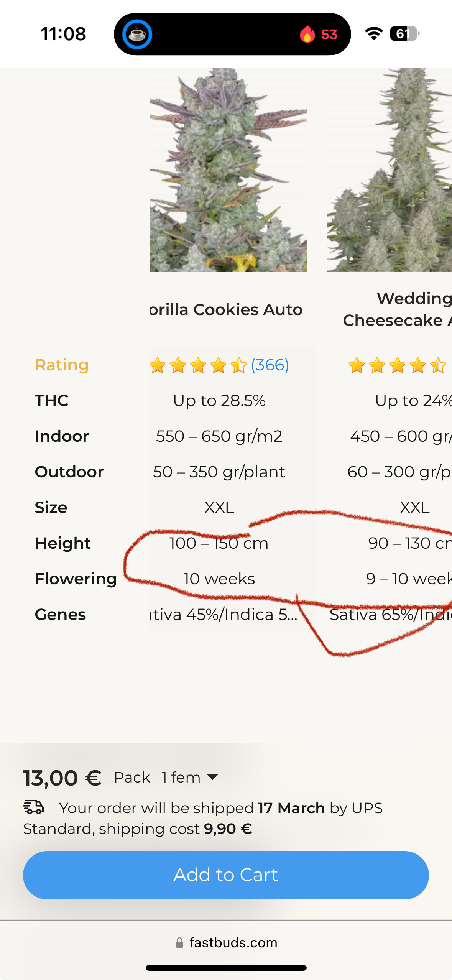Tap the battery level indicator
Image resolution: width=452 pixels, height=980 pixels.
(404, 34)
